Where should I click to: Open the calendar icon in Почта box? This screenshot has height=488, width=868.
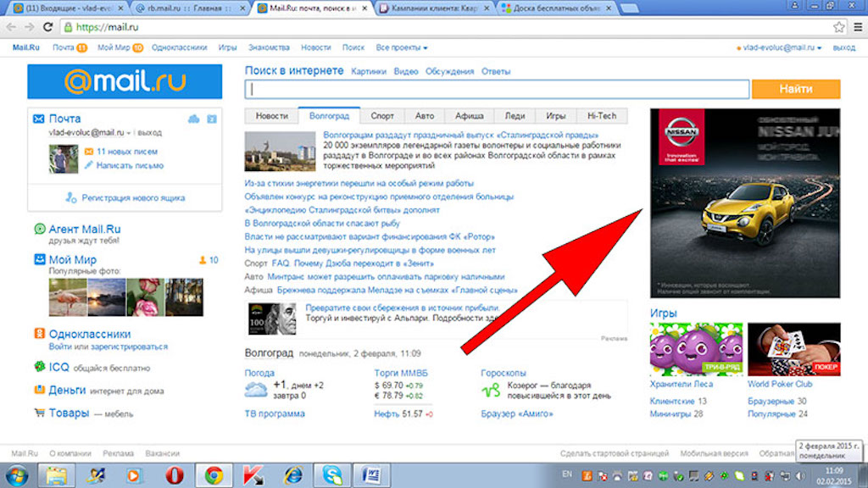(x=212, y=119)
